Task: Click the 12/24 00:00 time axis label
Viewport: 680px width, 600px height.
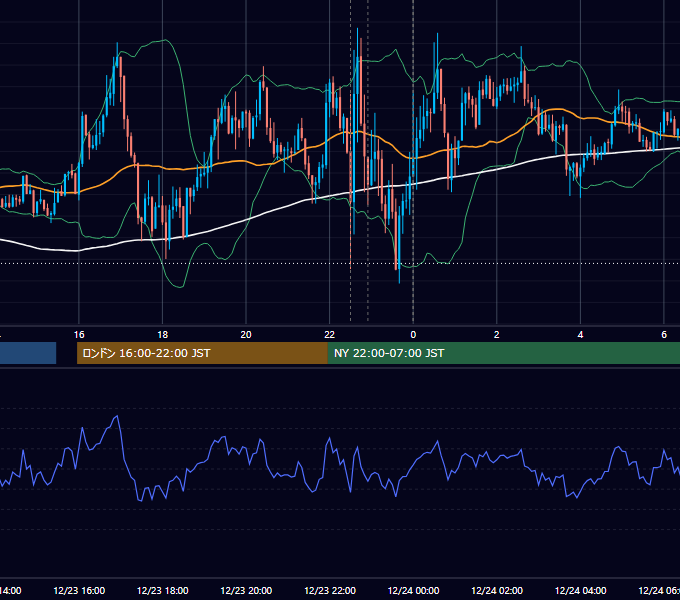Action: tap(413, 590)
